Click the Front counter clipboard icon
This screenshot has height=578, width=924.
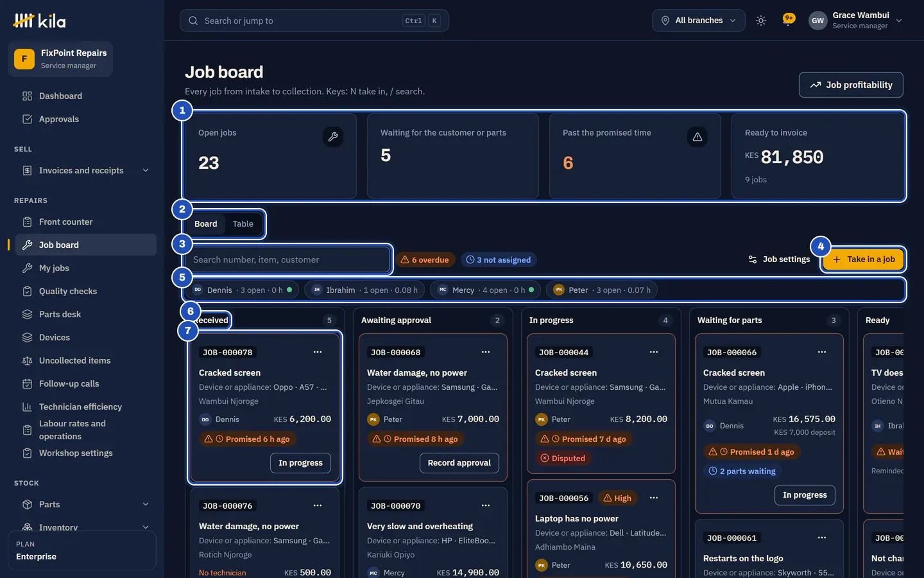27,222
